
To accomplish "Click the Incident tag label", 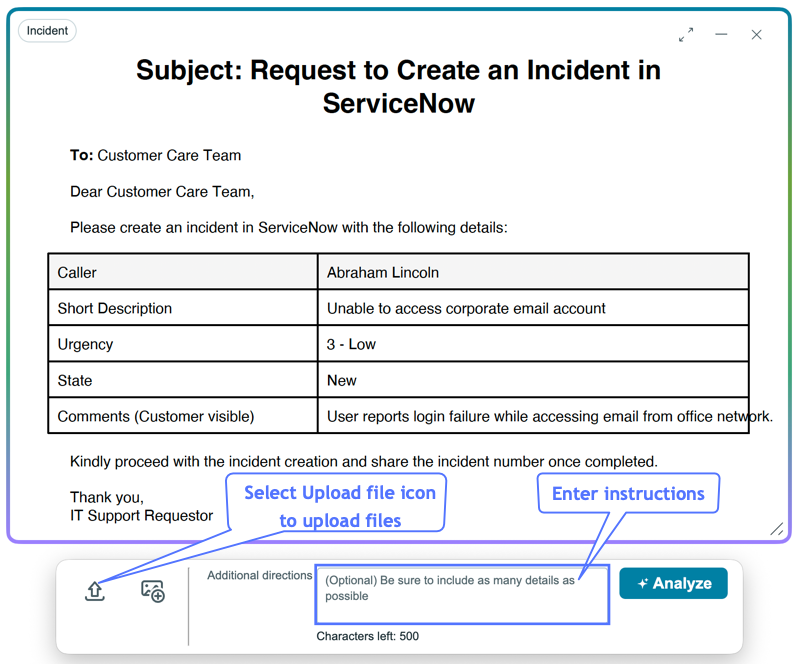I will 47,31.
